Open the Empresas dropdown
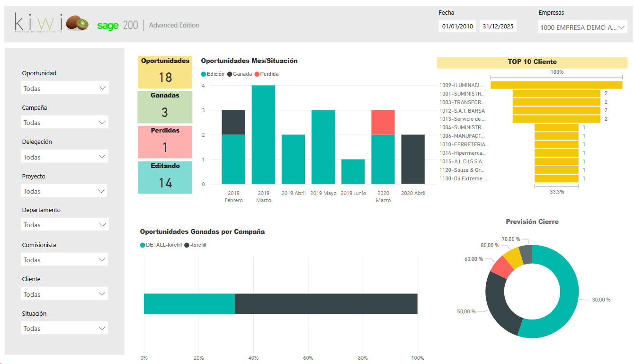Viewport: 634px width, 364px height. click(x=582, y=27)
